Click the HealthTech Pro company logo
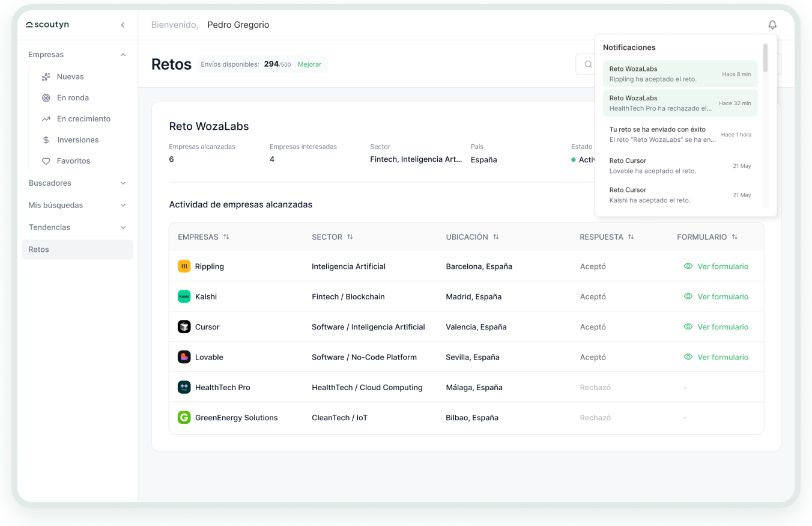Image resolution: width=812 pixels, height=526 pixels. (184, 387)
